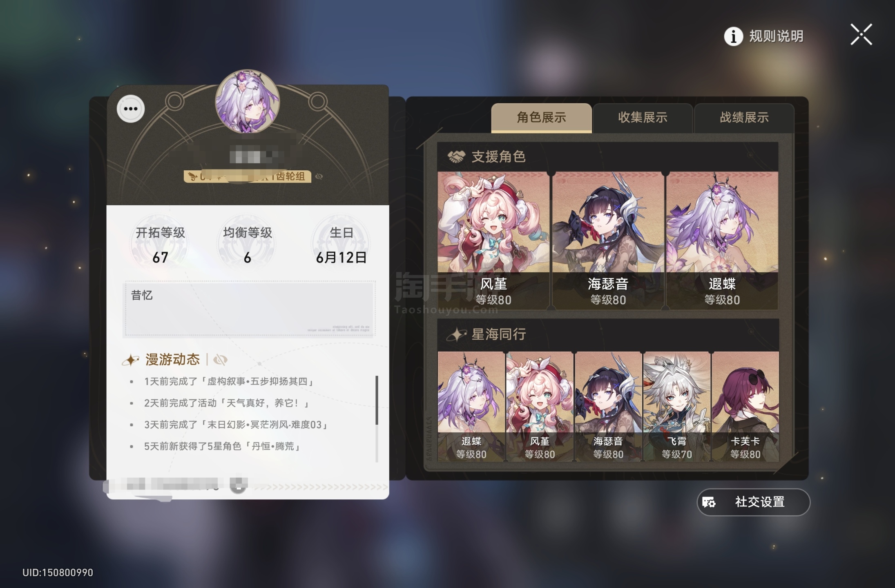Click the copy icon at profile card bottom
This screenshot has height=588, width=895.
pyautogui.click(x=238, y=485)
